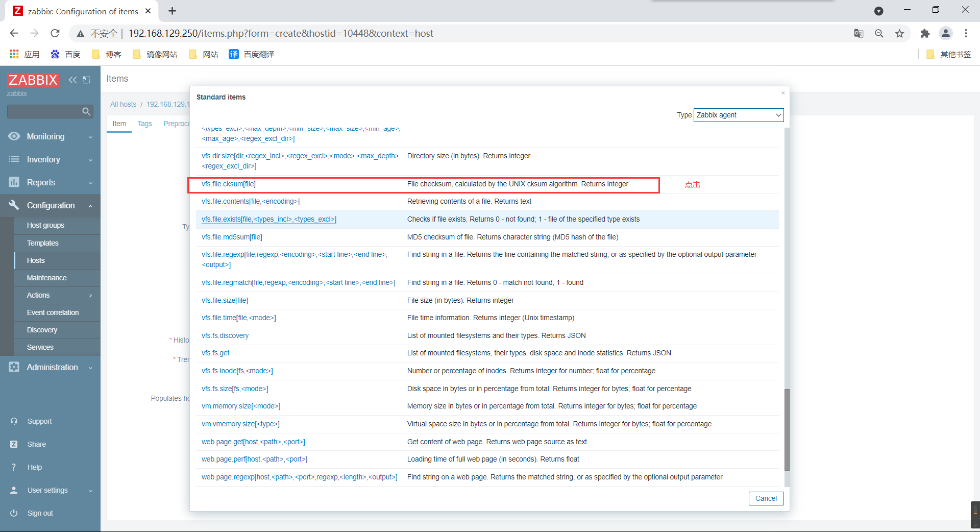Click the ZABBIX logo
The image size is (980, 532).
[x=33, y=80]
